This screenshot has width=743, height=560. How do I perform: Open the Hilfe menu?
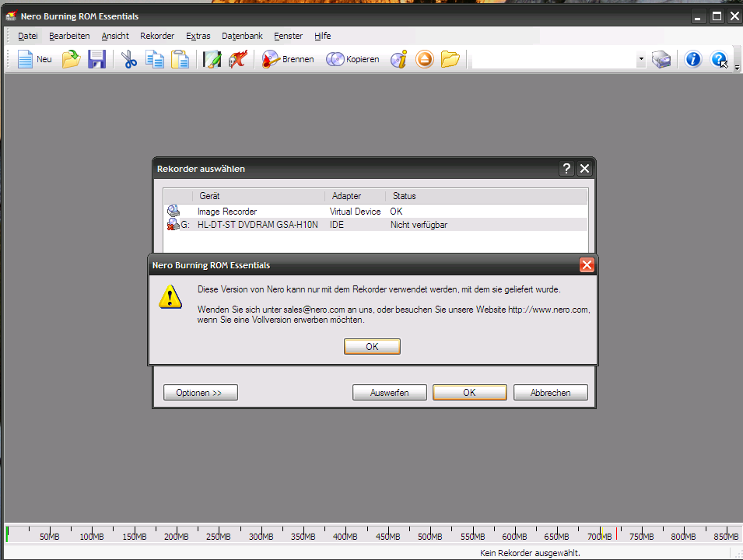coord(323,36)
